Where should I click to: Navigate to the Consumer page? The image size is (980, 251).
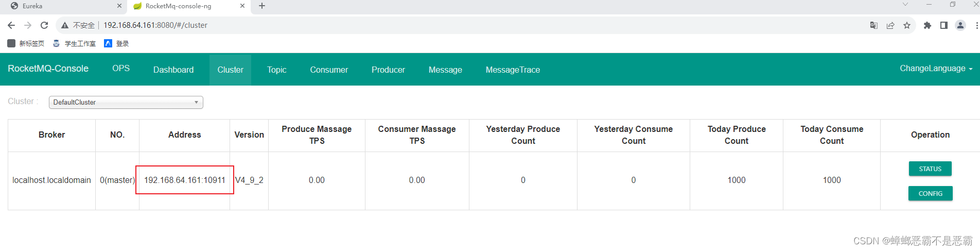[329, 70]
